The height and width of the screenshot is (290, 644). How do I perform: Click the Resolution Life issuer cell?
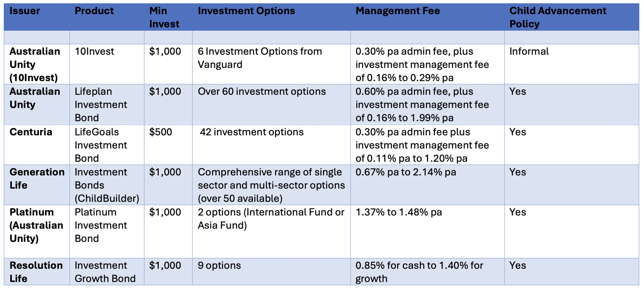click(x=36, y=272)
